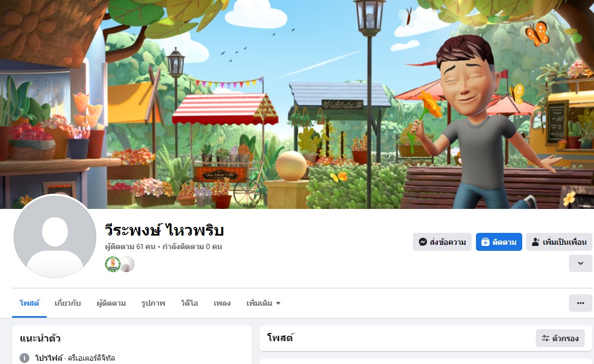594x364 pixels.
Task: Click the add-person icon in เพิ่มเป็นเพื่อน button
Action: coord(535,242)
